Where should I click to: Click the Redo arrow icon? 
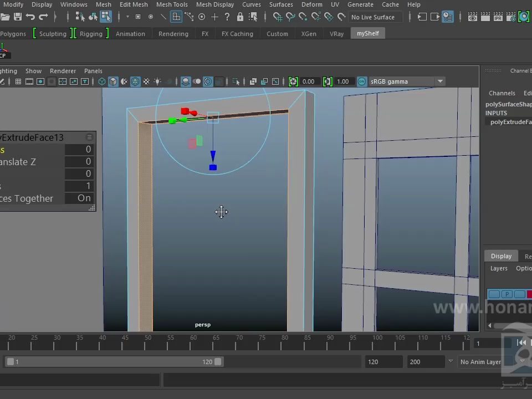tap(43, 17)
